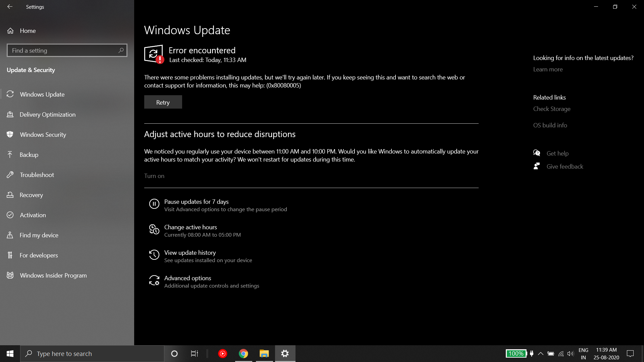Image resolution: width=644 pixels, height=362 pixels.
Task: Click the Advanced options text
Action: point(187,278)
